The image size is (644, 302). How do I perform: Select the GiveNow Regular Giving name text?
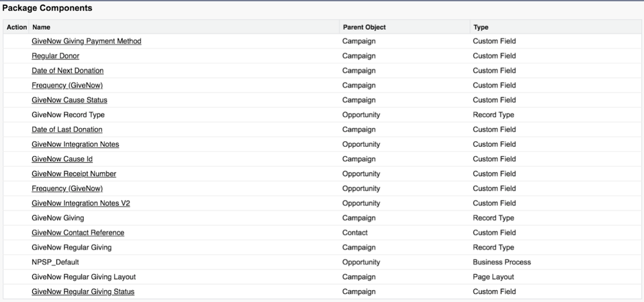[x=71, y=248]
